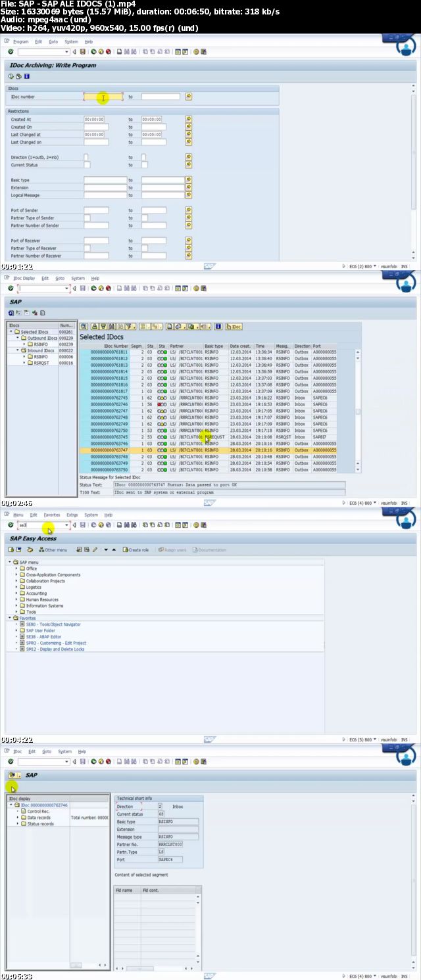The height and width of the screenshot is (980, 421).
Task: Open command field dropdown in IDoc Archiving window
Action: (67, 51)
